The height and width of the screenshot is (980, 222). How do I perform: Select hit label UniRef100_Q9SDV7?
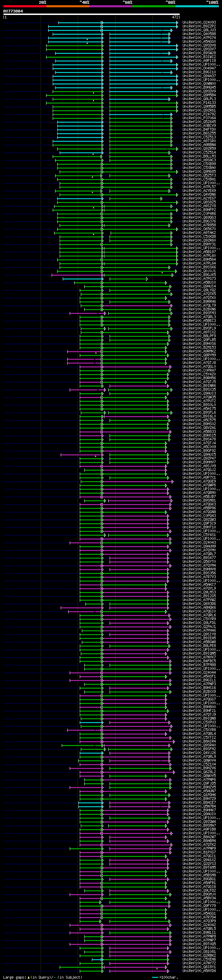click(199, 49)
